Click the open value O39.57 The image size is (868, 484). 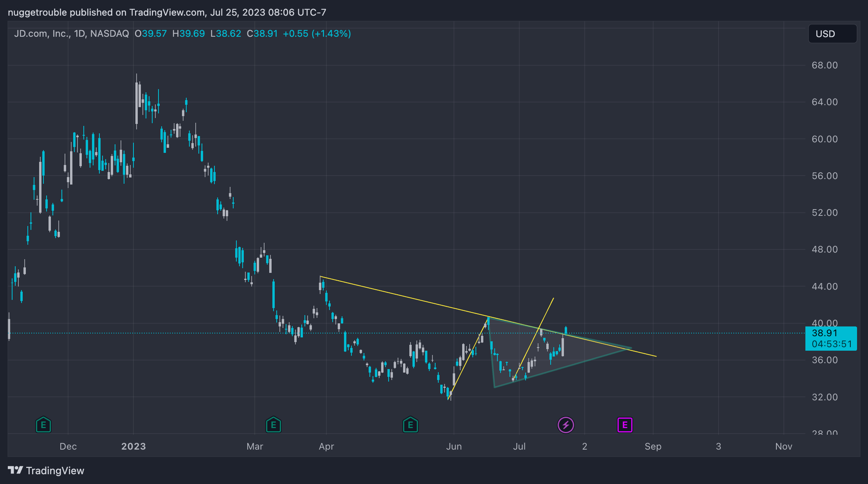(151, 34)
